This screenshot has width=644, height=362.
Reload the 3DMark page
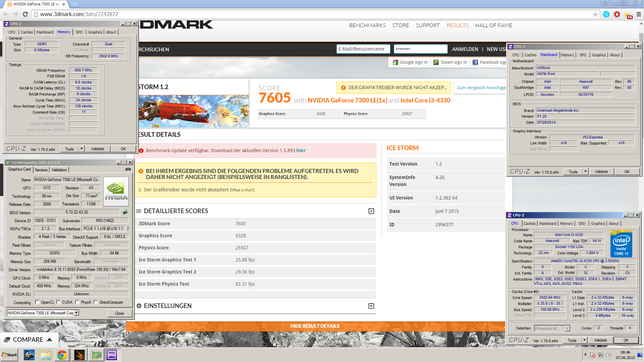25,14
